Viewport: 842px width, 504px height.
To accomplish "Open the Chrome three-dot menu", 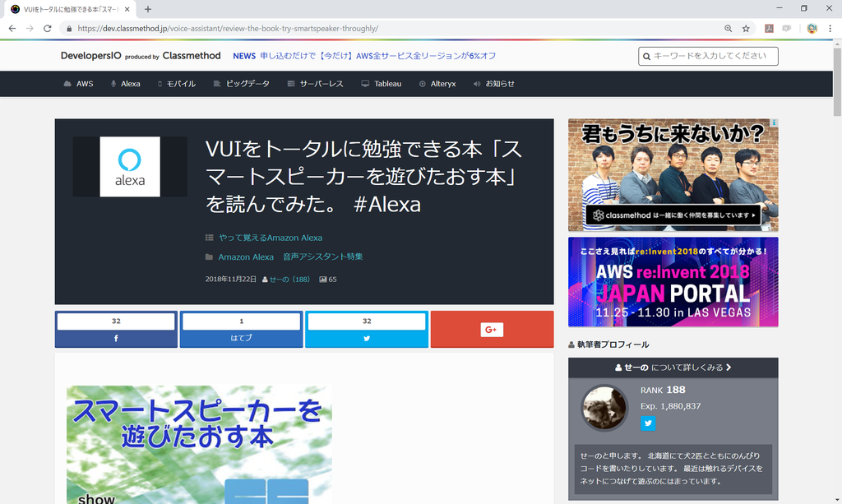I will [x=830, y=29].
